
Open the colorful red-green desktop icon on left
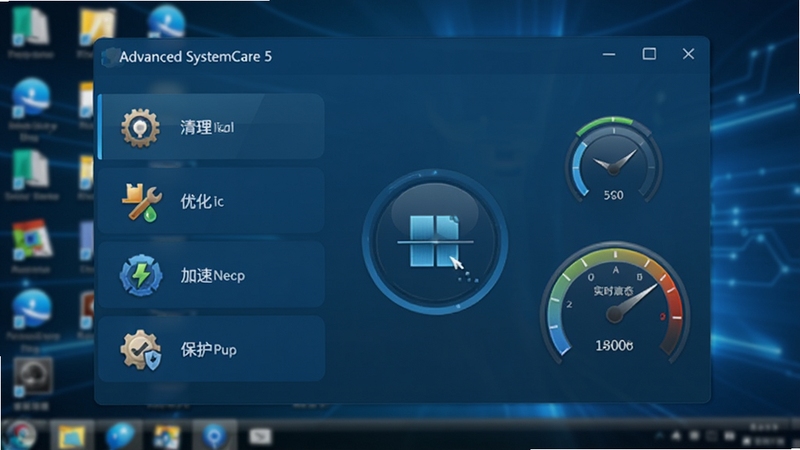[x=32, y=240]
